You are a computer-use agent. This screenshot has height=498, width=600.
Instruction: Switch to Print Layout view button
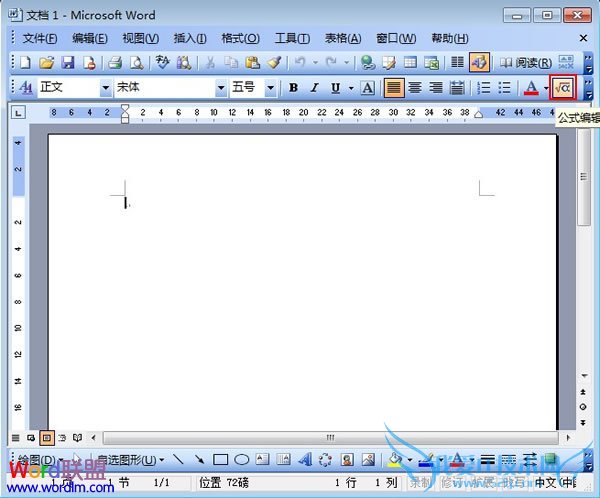[47, 438]
